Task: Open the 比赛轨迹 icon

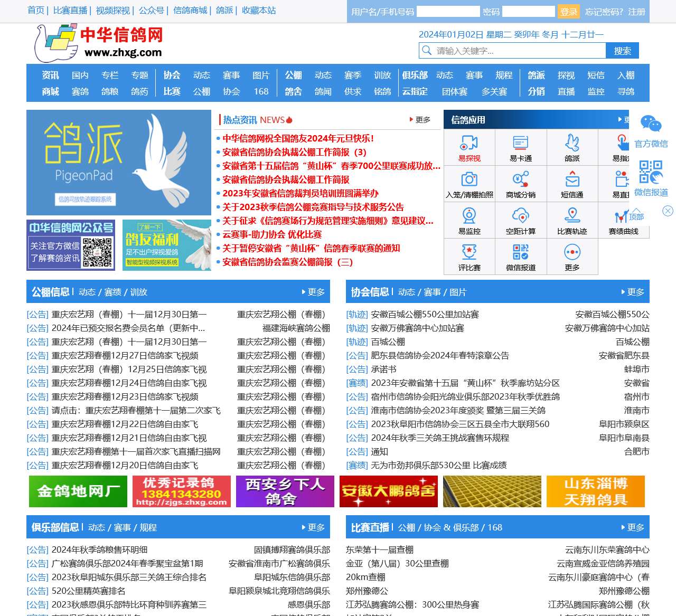Action: 572,220
